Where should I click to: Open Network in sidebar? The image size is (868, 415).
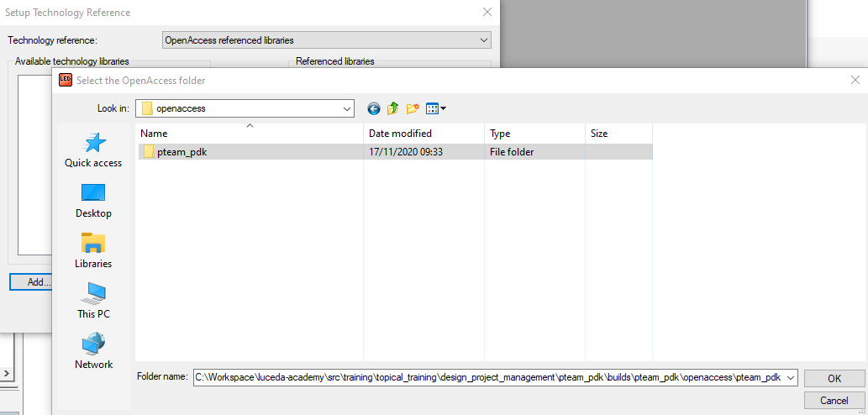93,352
